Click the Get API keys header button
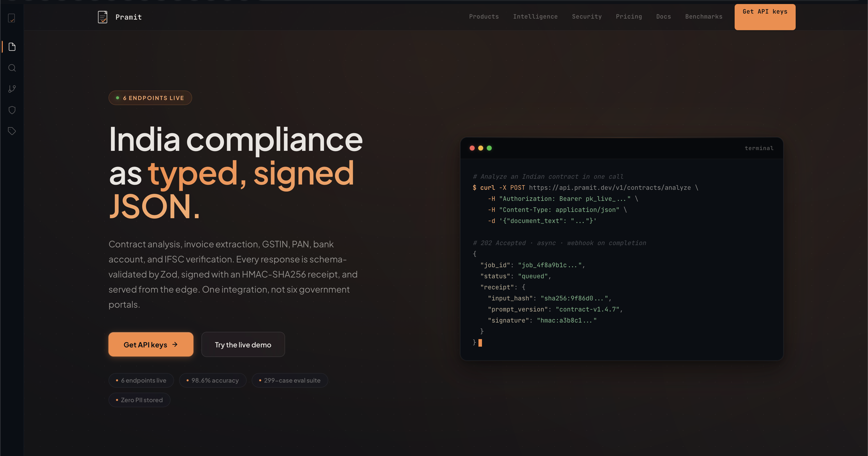868x456 pixels. 765,17
